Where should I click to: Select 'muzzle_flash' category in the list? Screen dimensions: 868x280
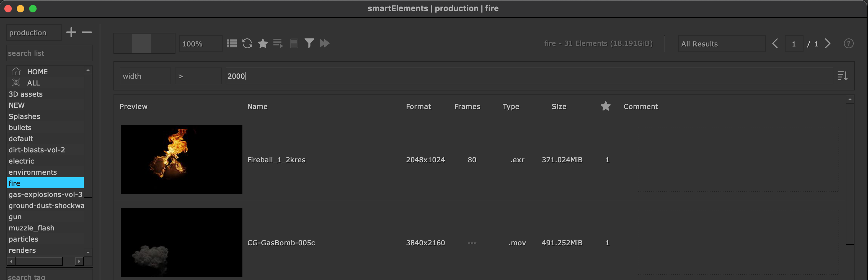pos(31,228)
